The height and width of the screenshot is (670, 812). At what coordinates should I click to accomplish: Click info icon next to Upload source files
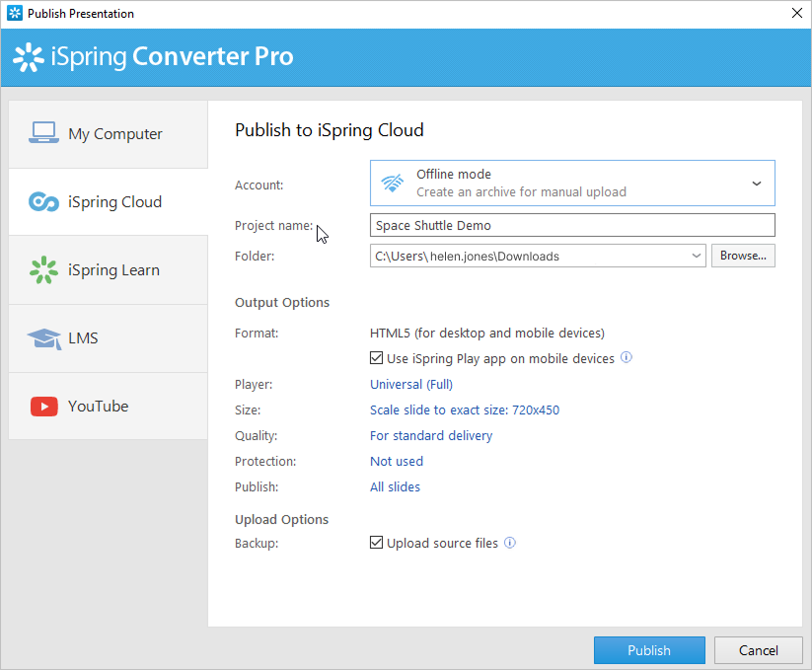coord(510,543)
